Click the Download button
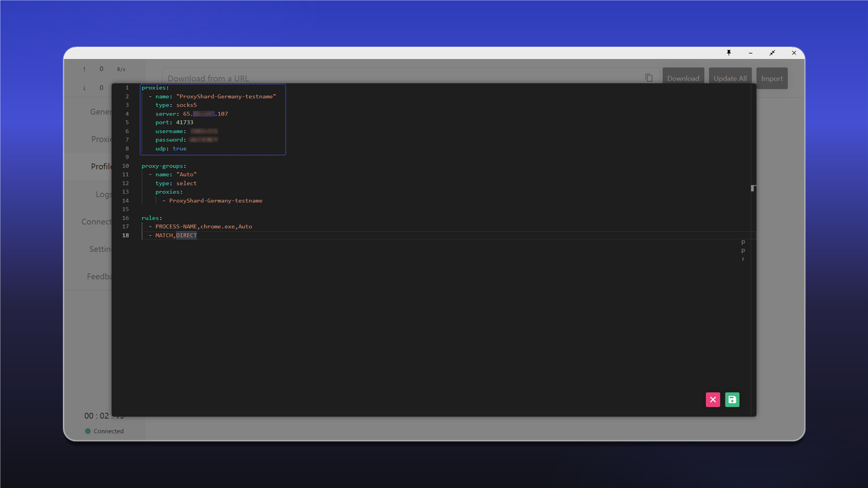The image size is (868, 488). [x=683, y=78]
